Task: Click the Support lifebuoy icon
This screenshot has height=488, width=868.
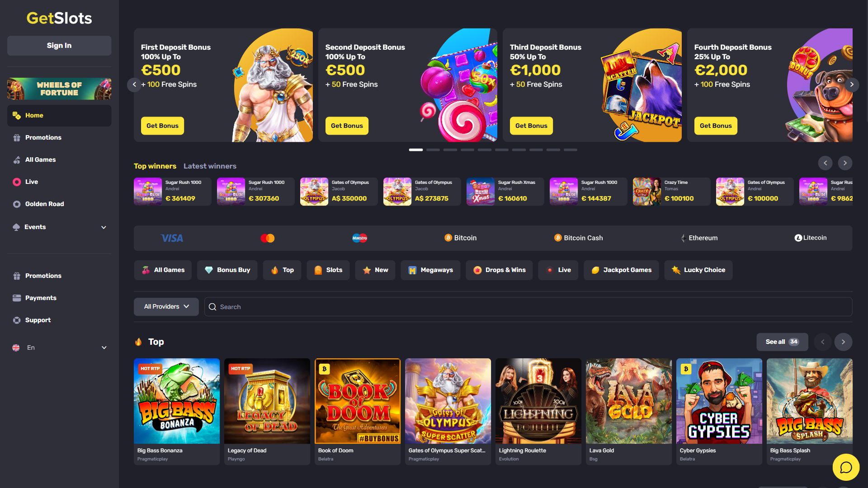Action: pyautogui.click(x=17, y=320)
